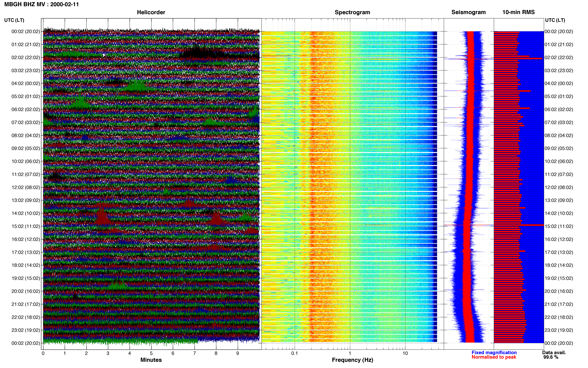
Task: Click the '1' Hz frequency tick label
Action: click(x=350, y=353)
